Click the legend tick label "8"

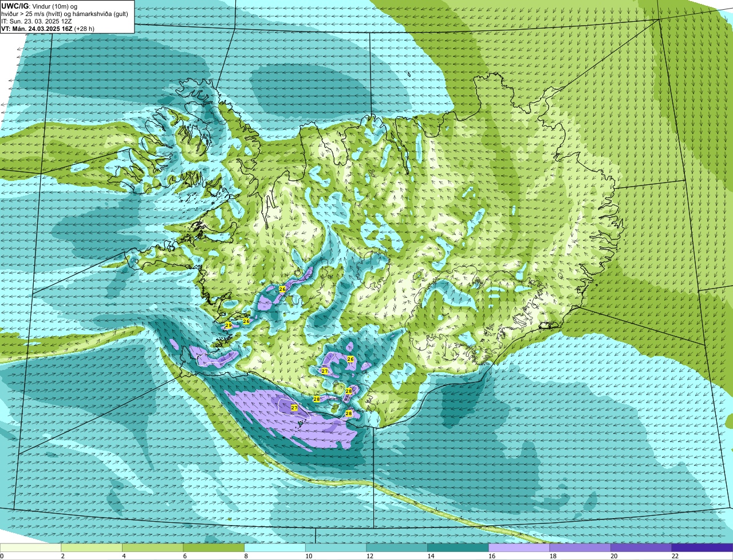pos(246,556)
